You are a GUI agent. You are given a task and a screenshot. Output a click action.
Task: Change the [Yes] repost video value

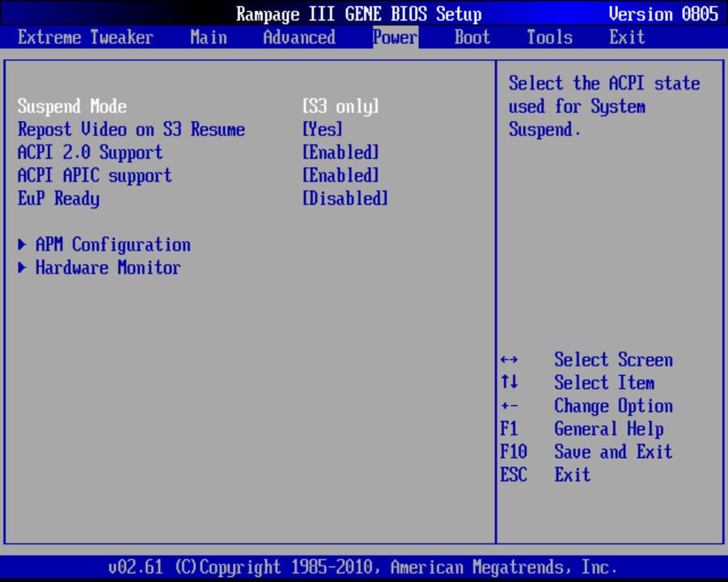[x=322, y=129]
